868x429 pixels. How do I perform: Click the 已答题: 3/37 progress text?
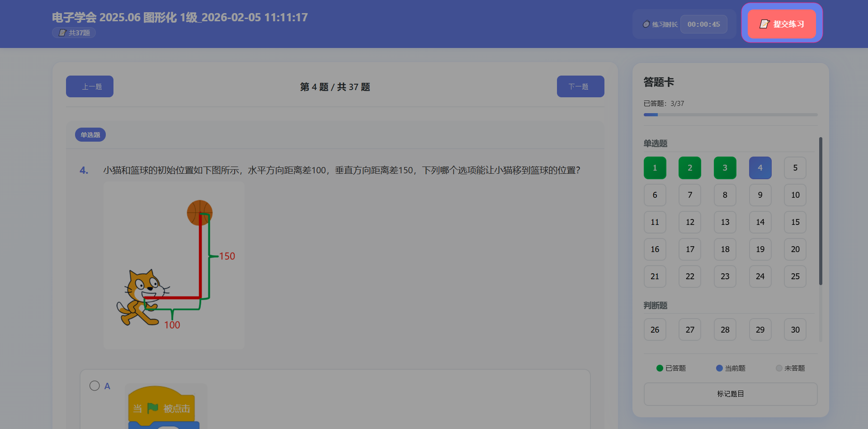[664, 104]
